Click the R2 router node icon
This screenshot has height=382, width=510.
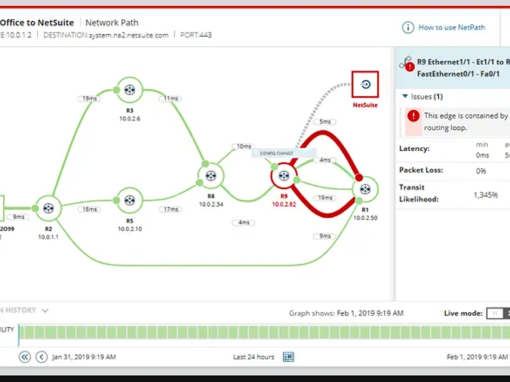pos(48,208)
